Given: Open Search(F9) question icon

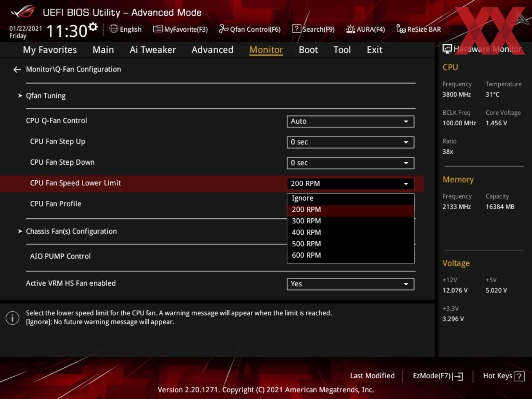Looking at the screenshot, I should (297, 29).
